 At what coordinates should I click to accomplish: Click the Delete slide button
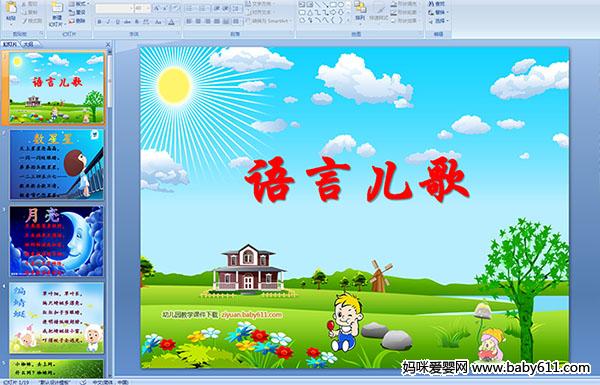pos(78,21)
